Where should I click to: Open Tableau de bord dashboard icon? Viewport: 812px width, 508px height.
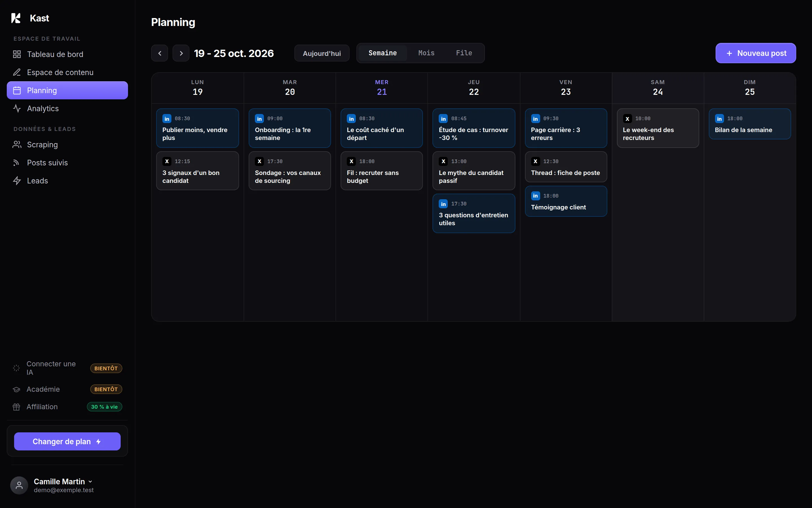coord(17,54)
